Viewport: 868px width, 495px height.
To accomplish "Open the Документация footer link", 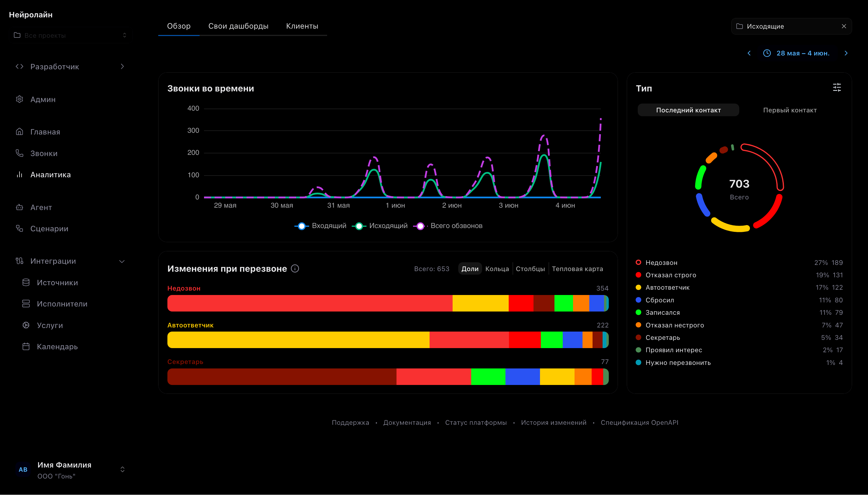I will 407,423.
